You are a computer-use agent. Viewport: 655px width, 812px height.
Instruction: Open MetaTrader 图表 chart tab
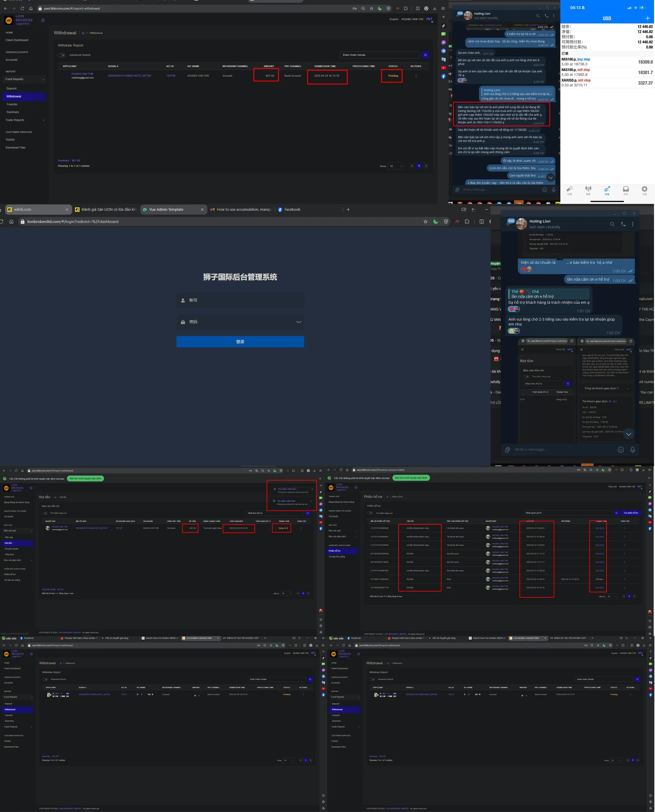pos(588,190)
